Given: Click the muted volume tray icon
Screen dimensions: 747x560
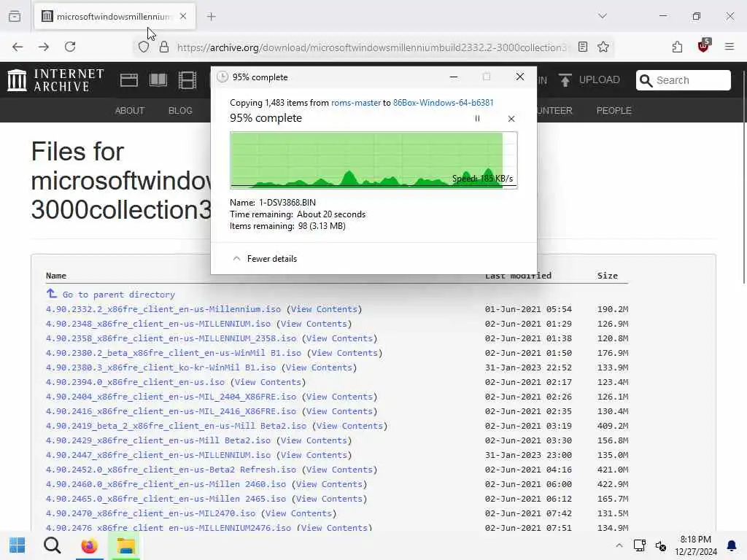Looking at the screenshot, I should point(661,545).
